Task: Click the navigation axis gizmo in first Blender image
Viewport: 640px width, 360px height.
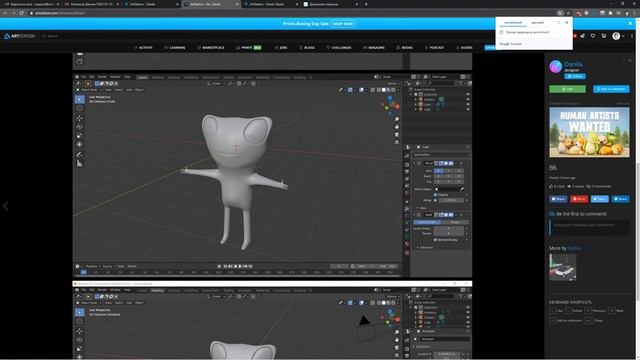Action: (x=391, y=105)
